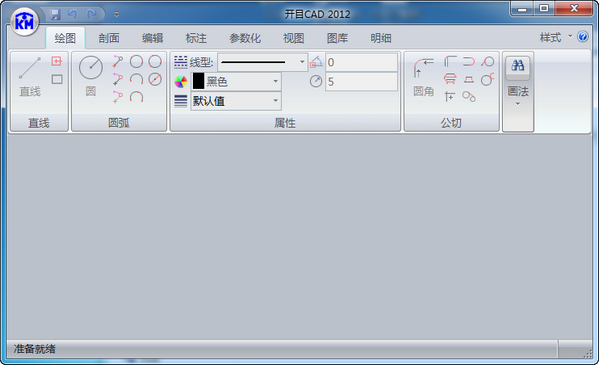The width and height of the screenshot is (599, 365).
Task: Expand the quick access toolbar customize arrow
Action: coord(117,15)
